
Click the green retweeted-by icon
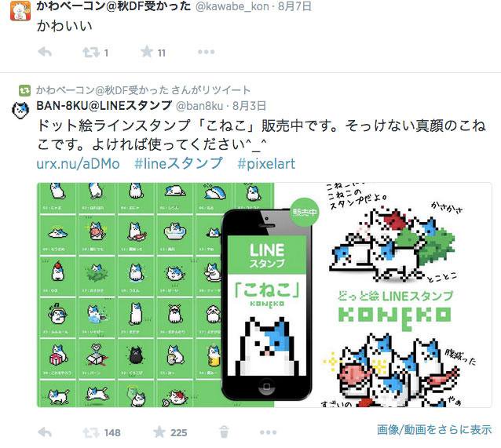[x=24, y=91]
